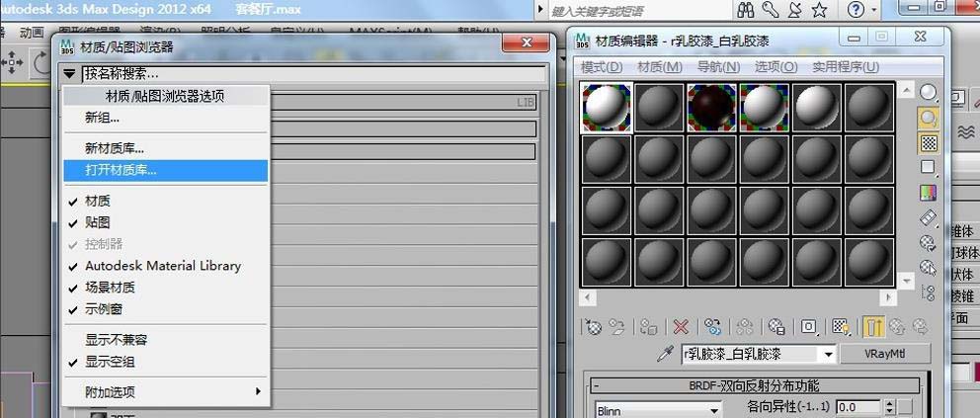Collapse BRDF-双向反射分布功能 rollout
This screenshot has width=980, height=418.
(597, 386)
